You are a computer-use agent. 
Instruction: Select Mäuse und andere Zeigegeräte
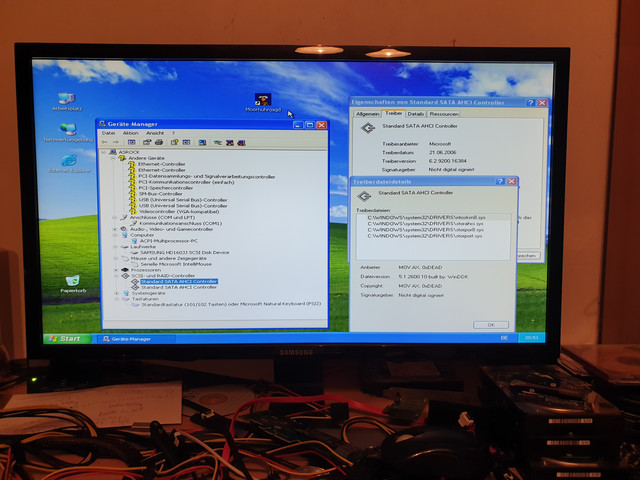pyautogui.click(x=169, y=258)
